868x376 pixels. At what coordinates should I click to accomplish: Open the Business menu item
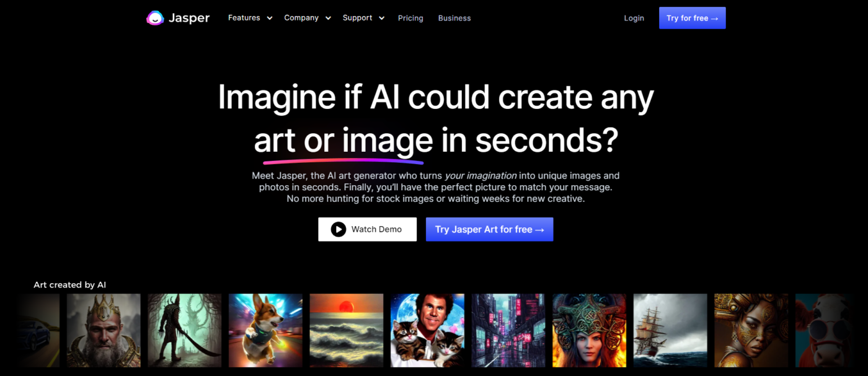click(x=454, y=18)
